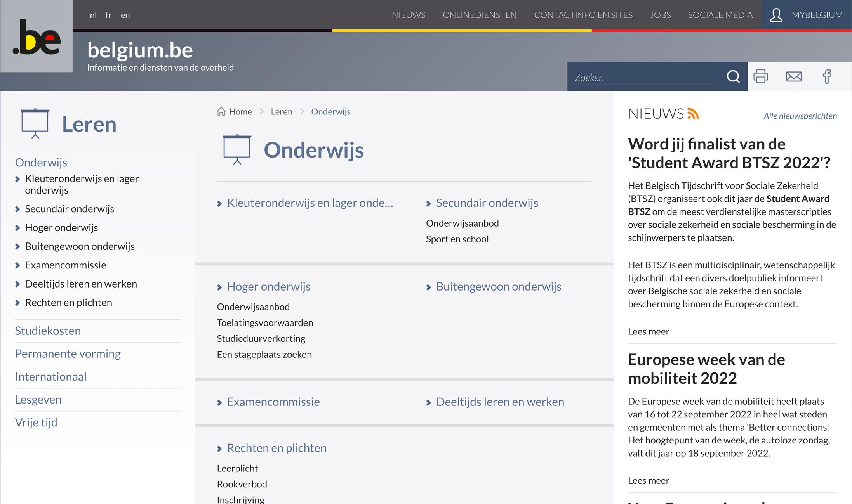The height and width of the screenshot is (504, 852).
Task: Expand Rechten en plichten sidebar arrow
Action: (17, 303)
